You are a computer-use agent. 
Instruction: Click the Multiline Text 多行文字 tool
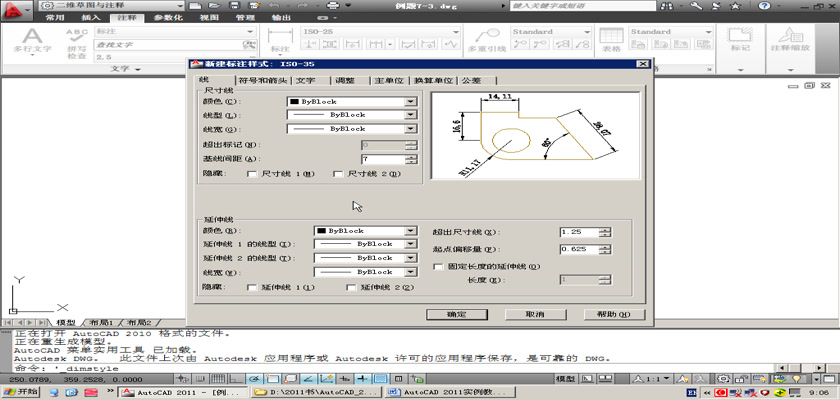(32, 41)
